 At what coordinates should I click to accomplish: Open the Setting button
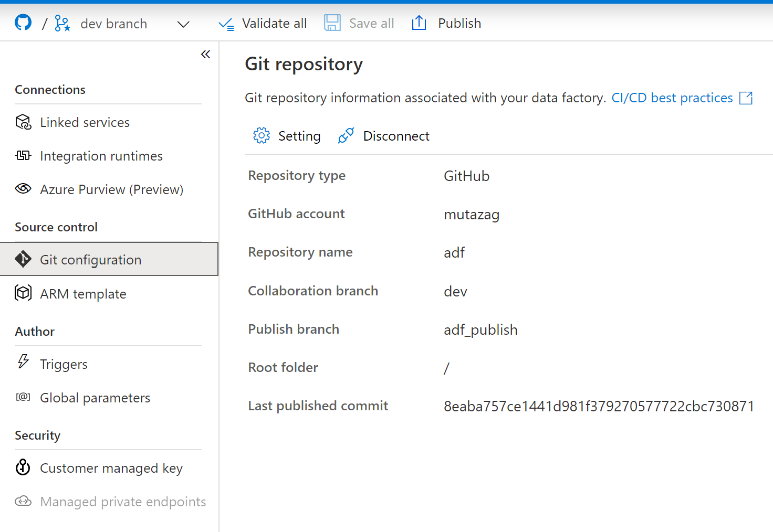(287, 136)
